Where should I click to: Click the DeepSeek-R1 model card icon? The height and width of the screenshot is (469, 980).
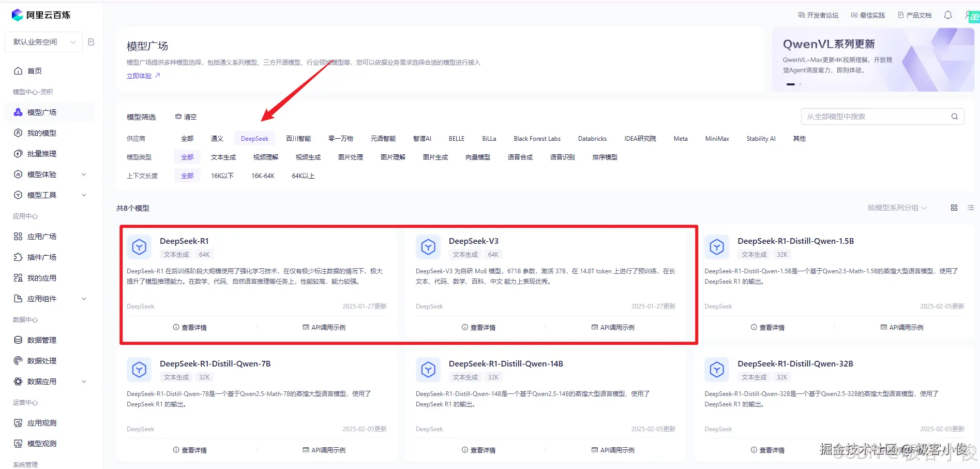pos(139,247)
